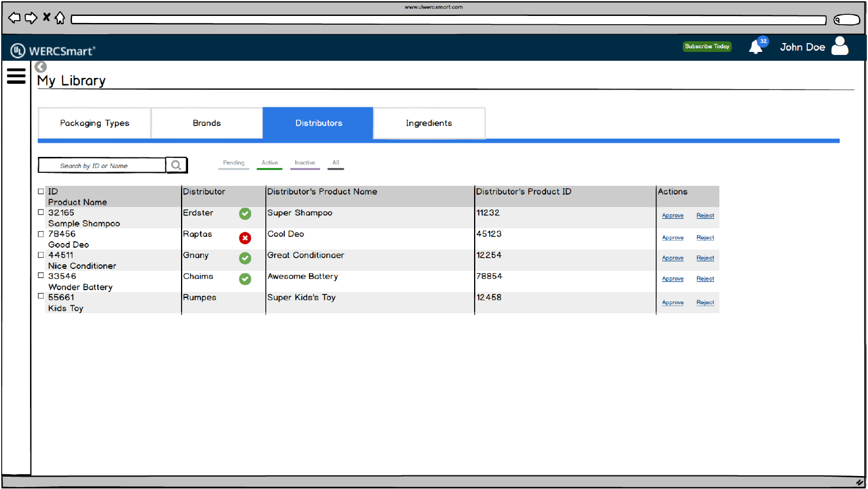Viewport: 868px width, 489px height.
Task: Switch to the Ingredients tab
Action: 429,123
